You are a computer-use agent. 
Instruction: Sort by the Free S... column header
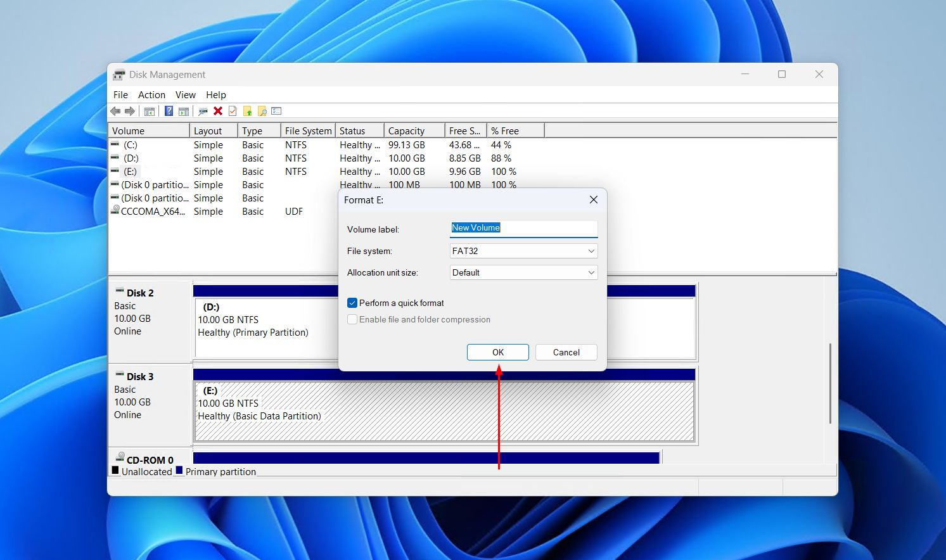(x=466, y=130)
